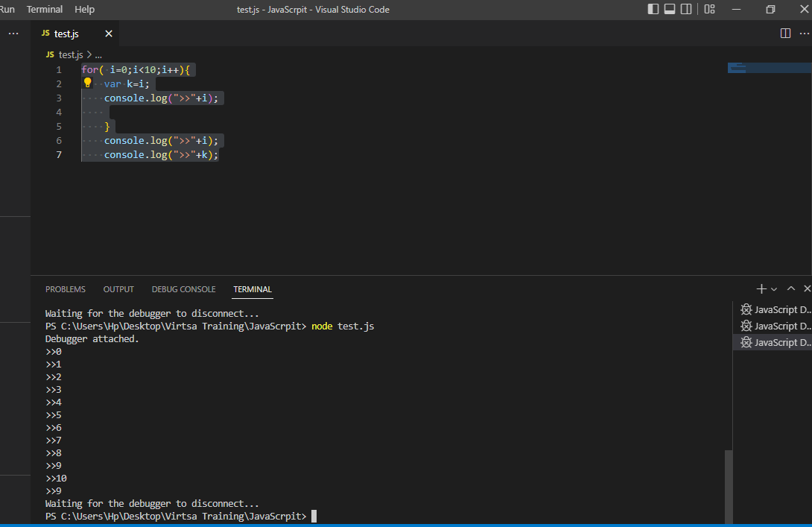812x527 pixels.
Task: Click the lightbulb quick fix icon
Action: [88, 83]
